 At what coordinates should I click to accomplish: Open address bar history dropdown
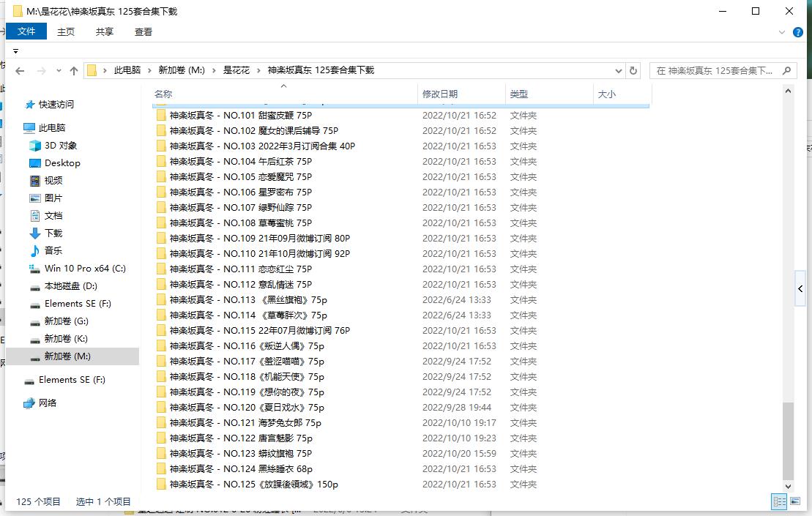tap(618, 70)
